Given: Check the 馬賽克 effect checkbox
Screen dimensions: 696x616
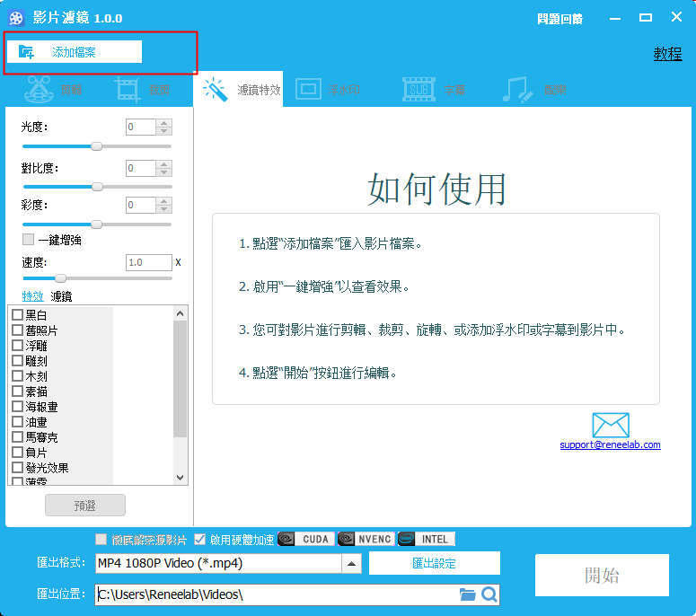Looking at the screenshot, I should pos(18,437).
